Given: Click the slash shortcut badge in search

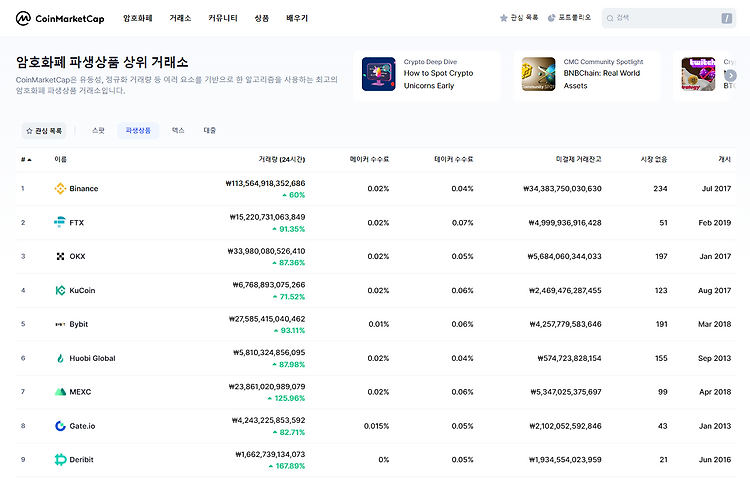Looking at the screenshot, I should 727,18.
